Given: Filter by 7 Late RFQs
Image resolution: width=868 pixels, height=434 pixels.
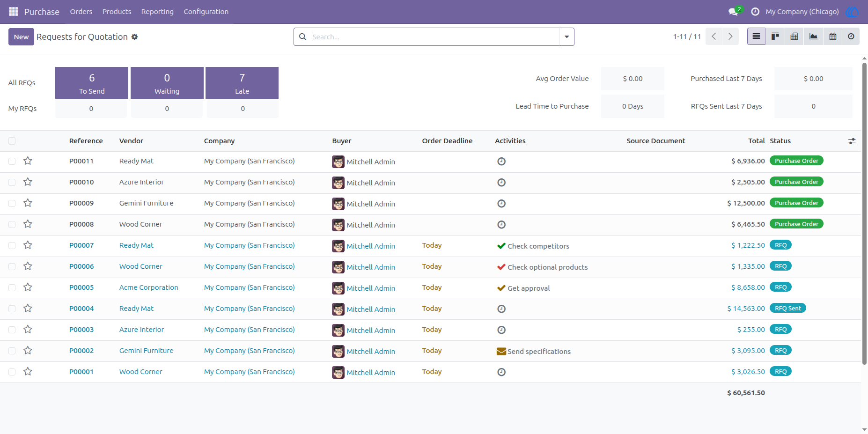Looking at the screenshot, I should 242,83.
